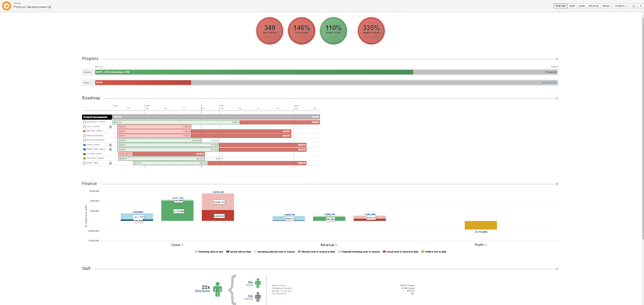Click the chart icon next to Revenue
The image size is (644, 305).
(x=336, y=245)
